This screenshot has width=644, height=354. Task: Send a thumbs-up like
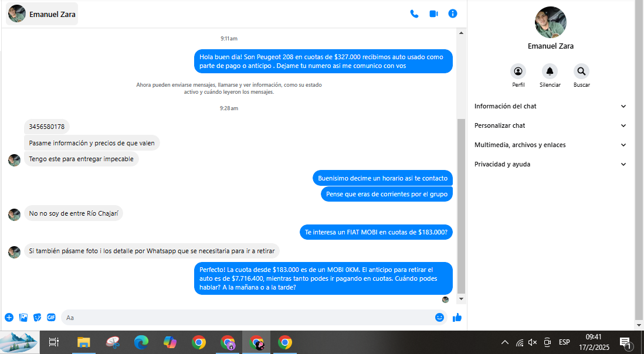[457, 318]
